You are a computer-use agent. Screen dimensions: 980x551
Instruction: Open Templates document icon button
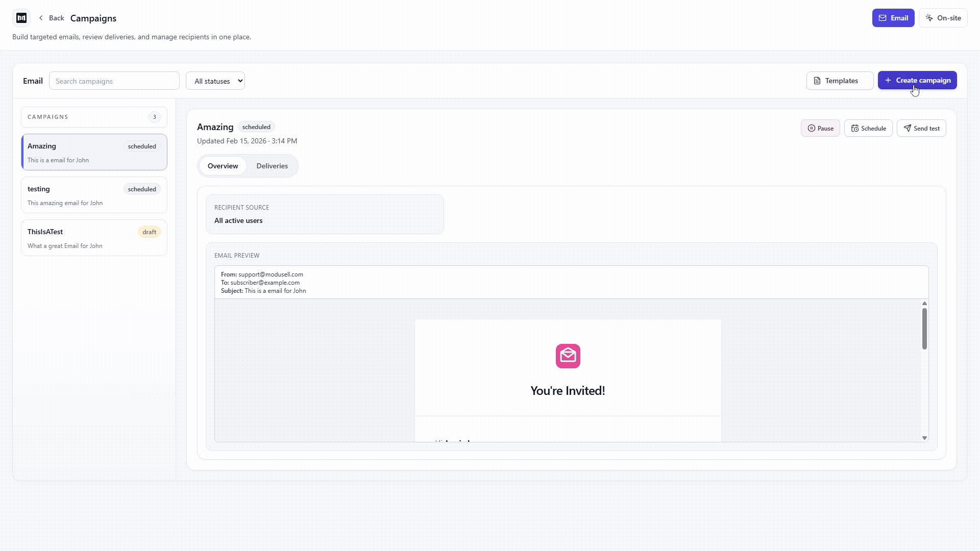pyautogui.click(x=839, y=81)
